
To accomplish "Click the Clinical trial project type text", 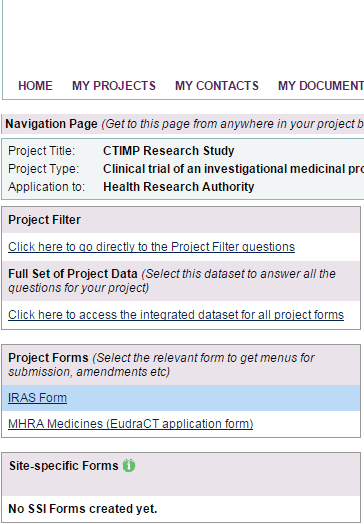I will tap(233, 169).
